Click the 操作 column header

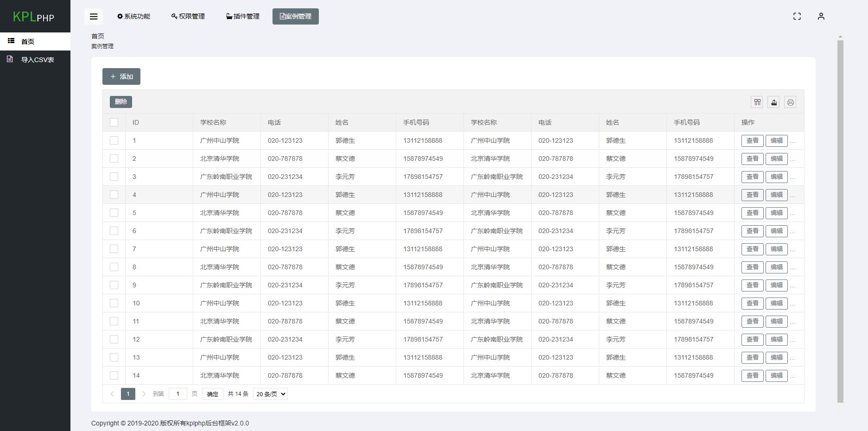(769, 122)
